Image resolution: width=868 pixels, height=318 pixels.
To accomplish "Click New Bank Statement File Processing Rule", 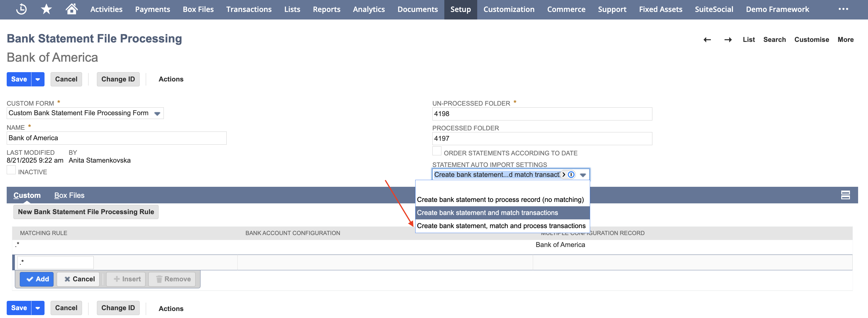I will point(86,212).
